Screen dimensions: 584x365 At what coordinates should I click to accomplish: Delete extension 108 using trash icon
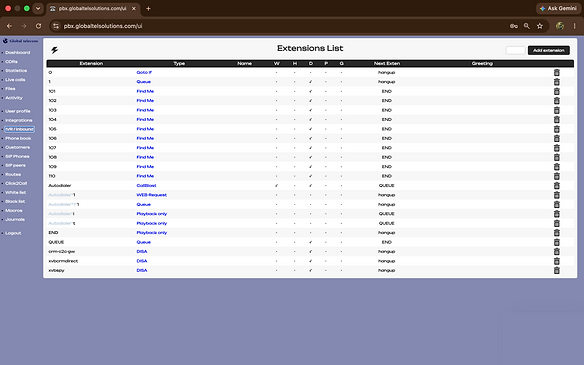(556, 157)
